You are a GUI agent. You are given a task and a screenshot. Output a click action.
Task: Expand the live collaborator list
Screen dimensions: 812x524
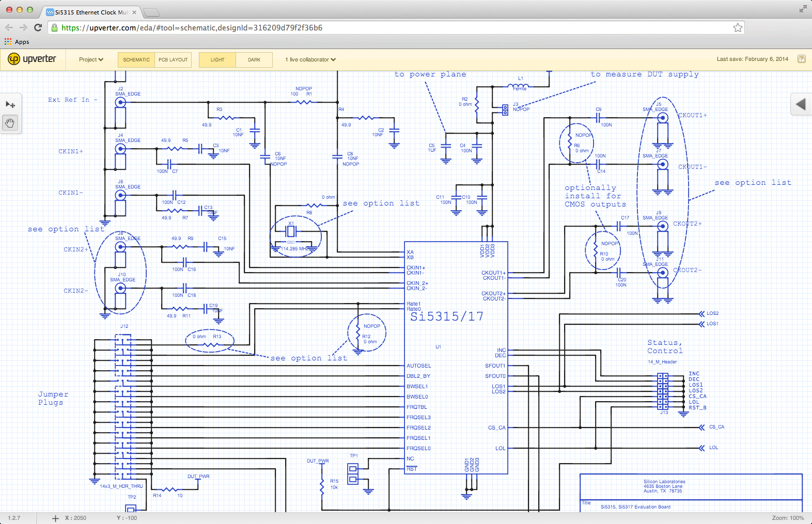click(310, 60)
